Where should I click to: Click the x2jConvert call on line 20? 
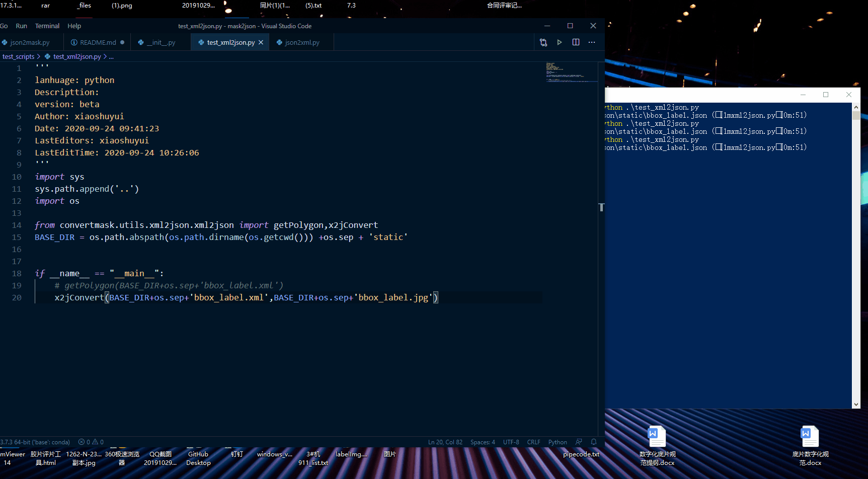[79, 298]
